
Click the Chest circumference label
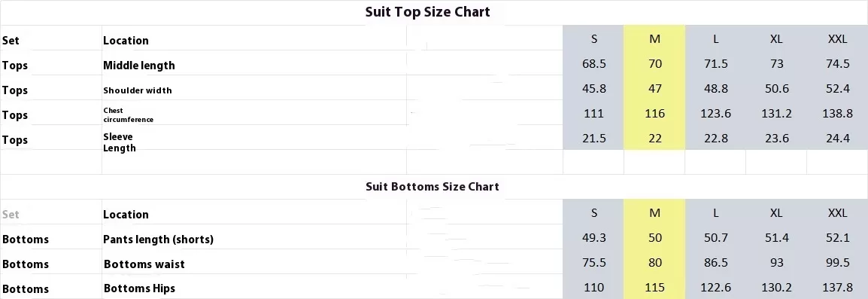coord(128,114)
